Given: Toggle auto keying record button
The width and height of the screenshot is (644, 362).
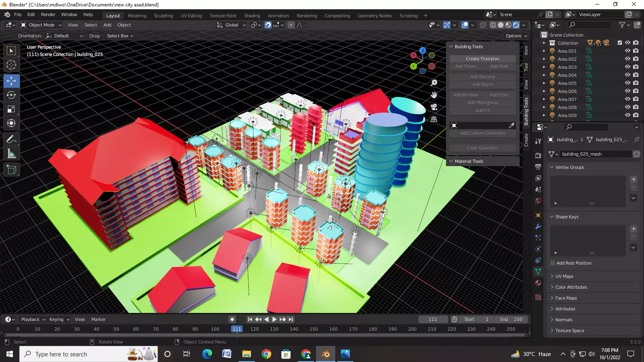Looking at the screenshot, I should click(232, 319).
